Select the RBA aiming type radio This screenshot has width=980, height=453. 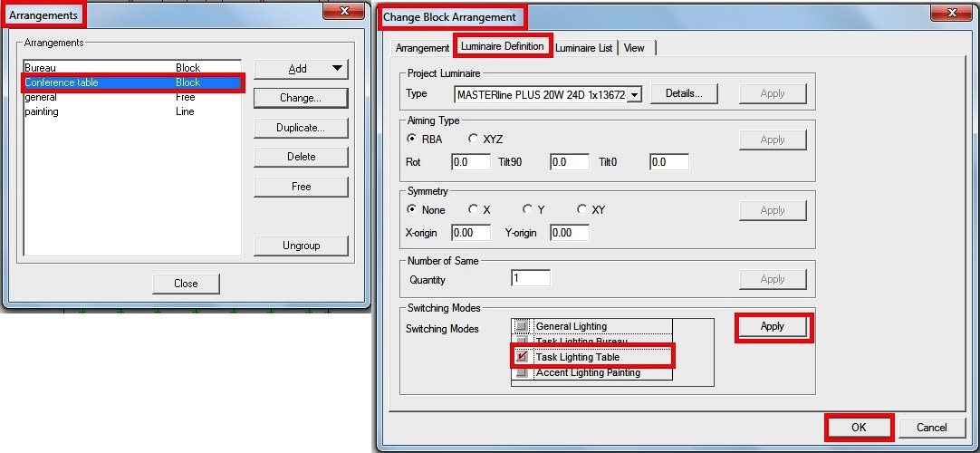[412, 139]
